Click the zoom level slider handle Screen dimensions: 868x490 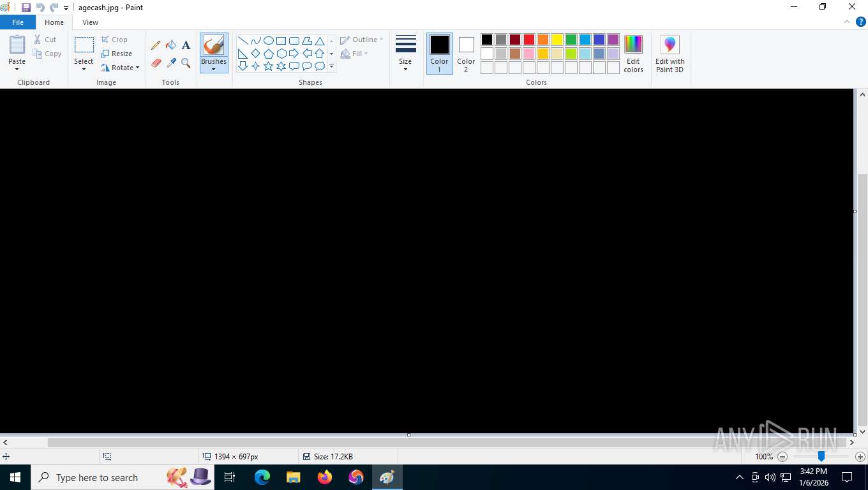tap(821, 456)
